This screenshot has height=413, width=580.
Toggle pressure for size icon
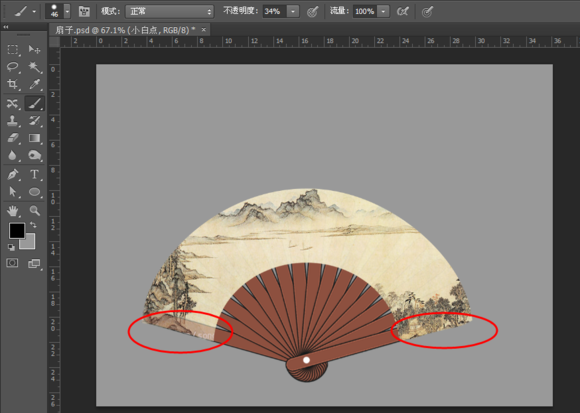427,12
